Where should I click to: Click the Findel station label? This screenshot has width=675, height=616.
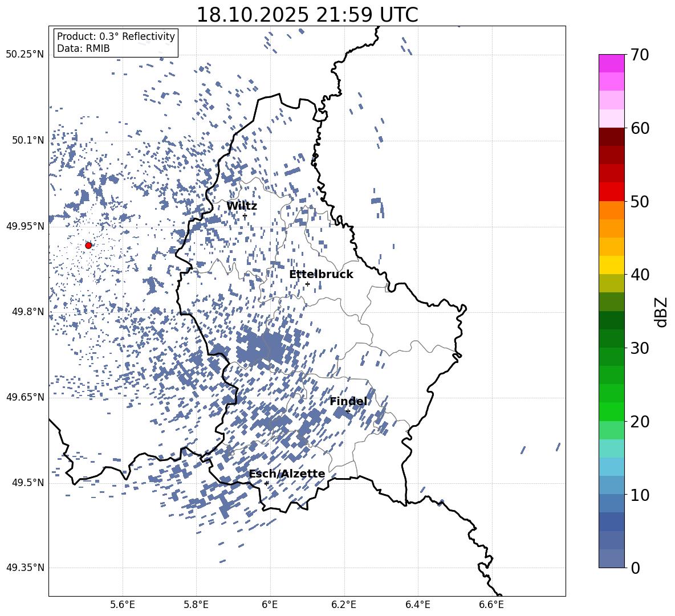pyautogui.click(x=349, y=401)
